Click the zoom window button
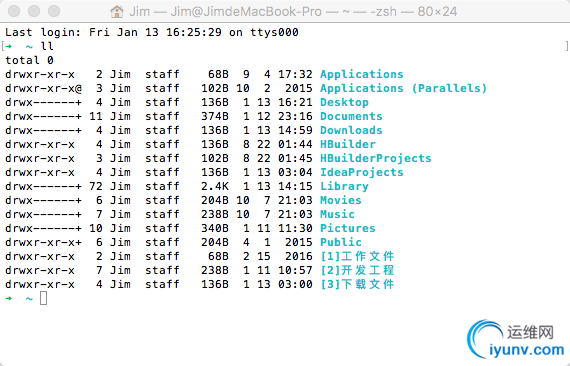The height and width of the screenshot is (366, 570). click(x=54, y=11)
